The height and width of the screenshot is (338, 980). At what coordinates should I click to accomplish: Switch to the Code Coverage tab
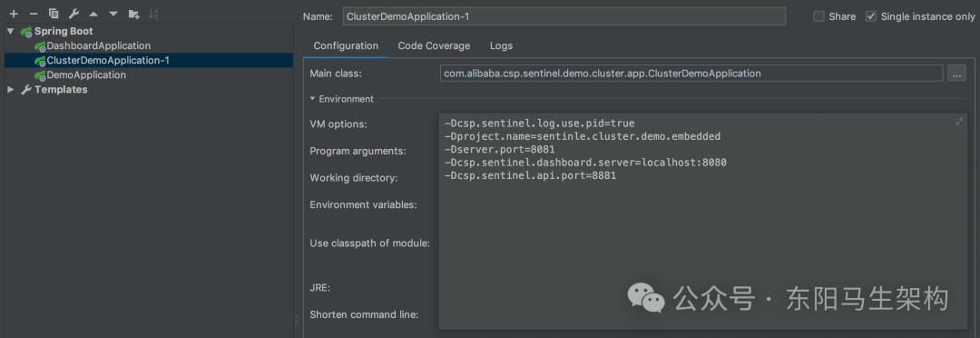tap(434, 45)
